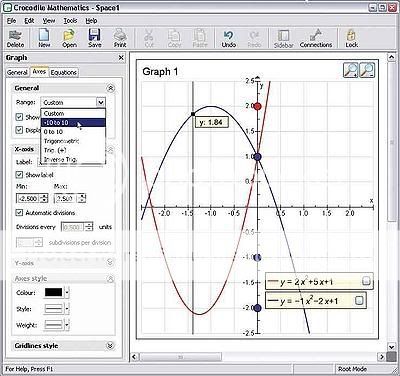Select -10 to 10 range option
This screenshot has width=400, height=376.
click(73, 123)
